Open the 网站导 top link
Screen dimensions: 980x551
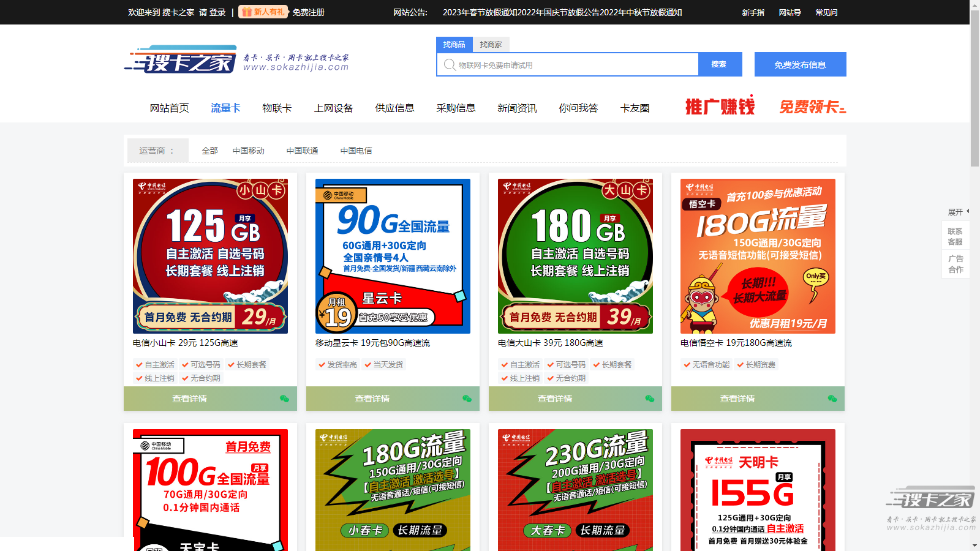pos(790,12)
